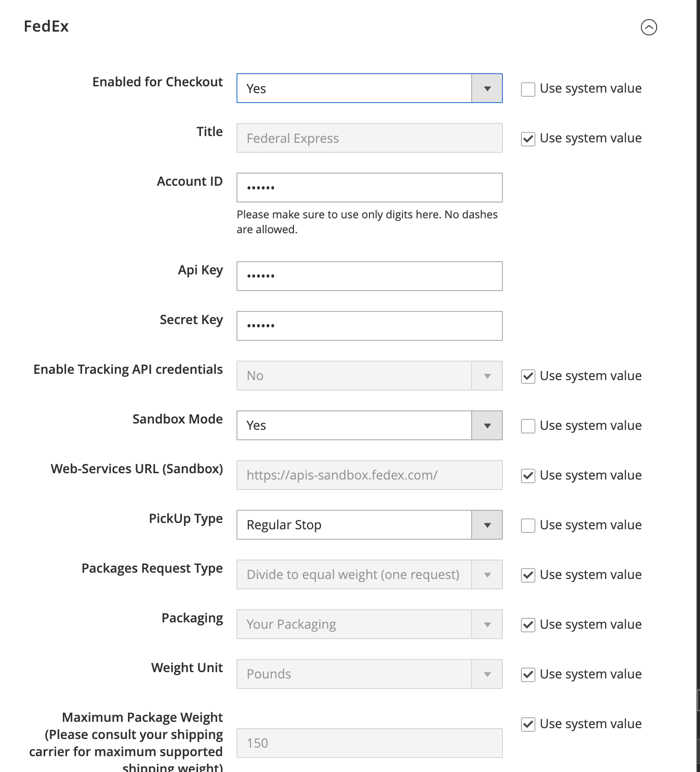Open the Enabled for Checkout dropdown
Image resolution: width=700 pixels, height=772 pixels.
[369, 88]
